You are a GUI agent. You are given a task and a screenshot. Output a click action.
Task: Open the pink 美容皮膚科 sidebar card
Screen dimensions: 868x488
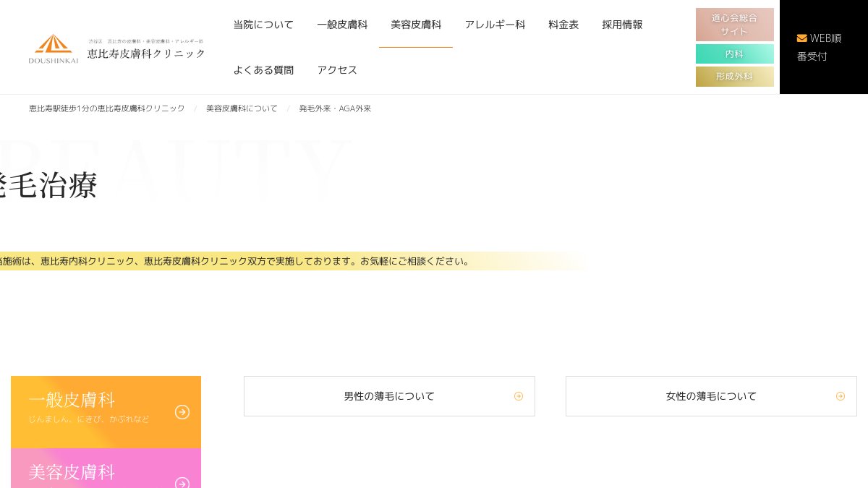[x=106, y=468]
